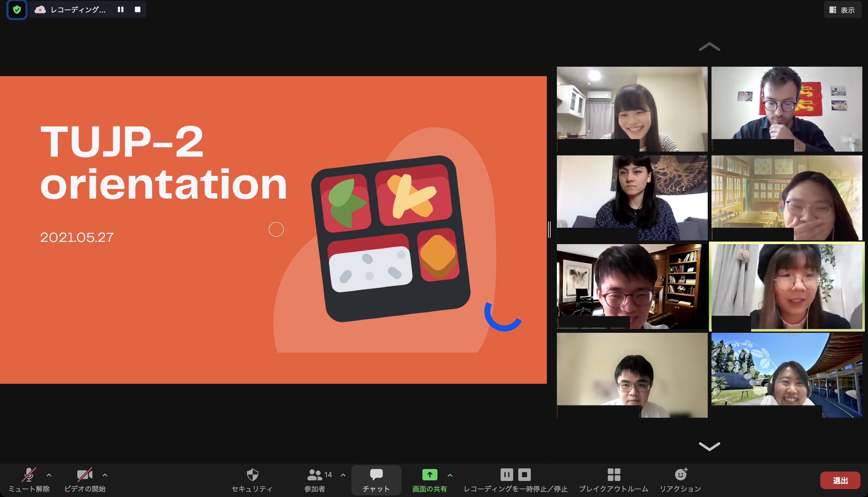The height and width of the screenshot is (497, 868).
Task: Click the cloud recording indicator icon
Action: 40,9
